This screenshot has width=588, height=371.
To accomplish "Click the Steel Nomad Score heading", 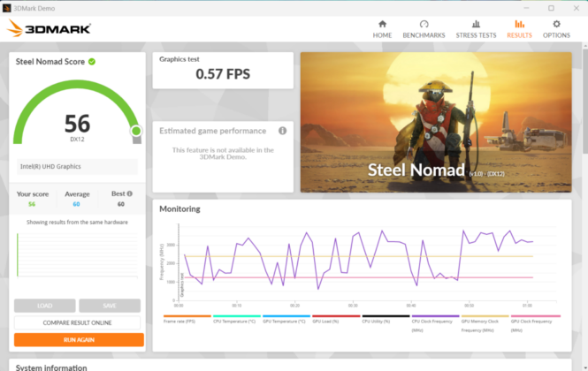I will (50, 62).
